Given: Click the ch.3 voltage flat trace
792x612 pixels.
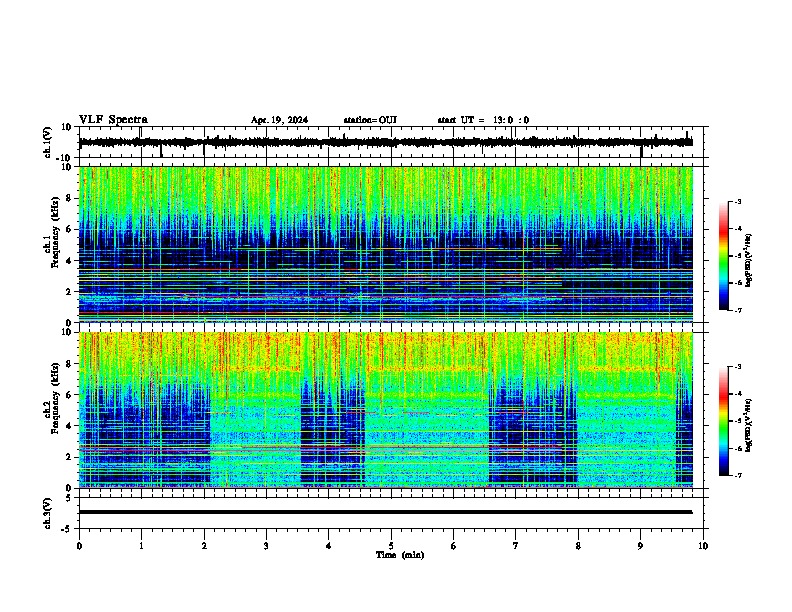Looking at the screenshot, I should click(x=386, y=512).
